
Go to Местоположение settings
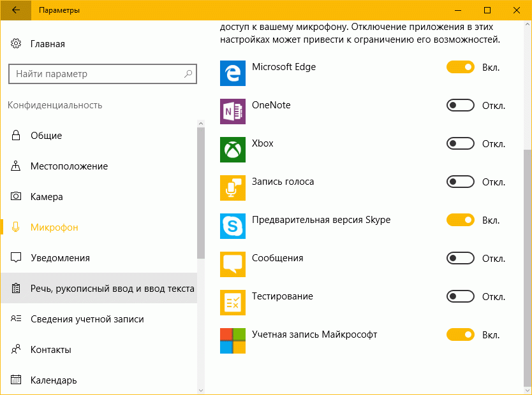[99, 166]
